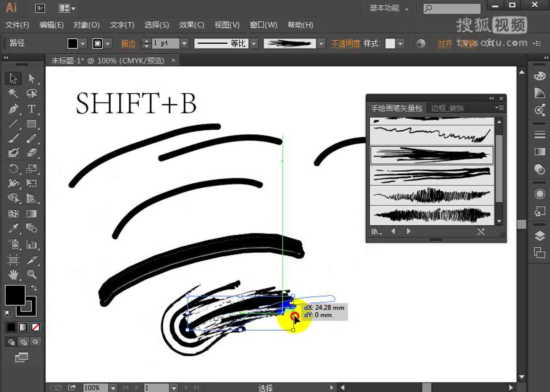Screen dimensions: 550x392
Task: Open stroke weight 1 pt dropdown
Action: click(x=184, y=44)
